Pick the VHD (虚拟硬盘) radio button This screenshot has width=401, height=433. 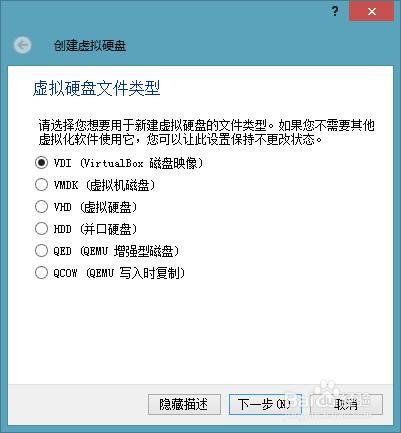tap(41, 207)
